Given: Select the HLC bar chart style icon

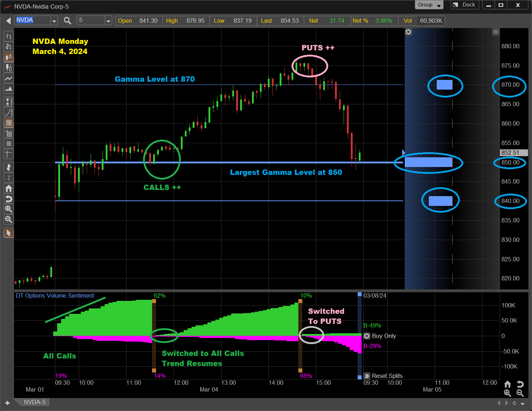Looking at the screenshot, I should click(x=9, y=46).
